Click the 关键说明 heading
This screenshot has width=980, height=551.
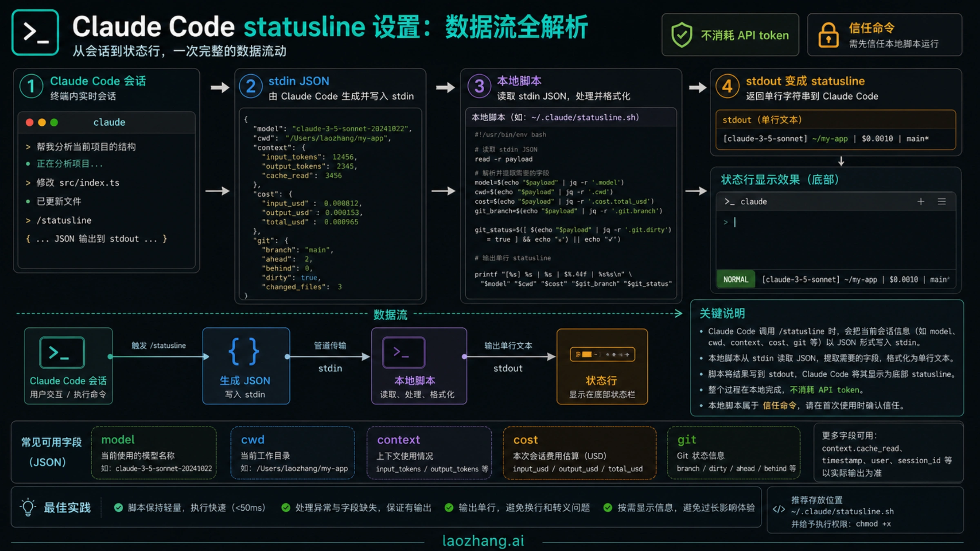point(722,313)
